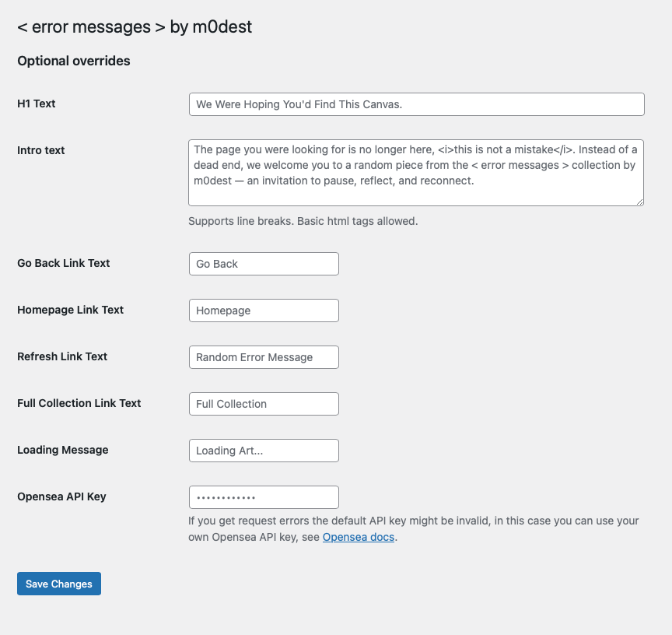The image size is (672, 635).
Task: Click the H1 Text input field
Action: coord(416,104)
